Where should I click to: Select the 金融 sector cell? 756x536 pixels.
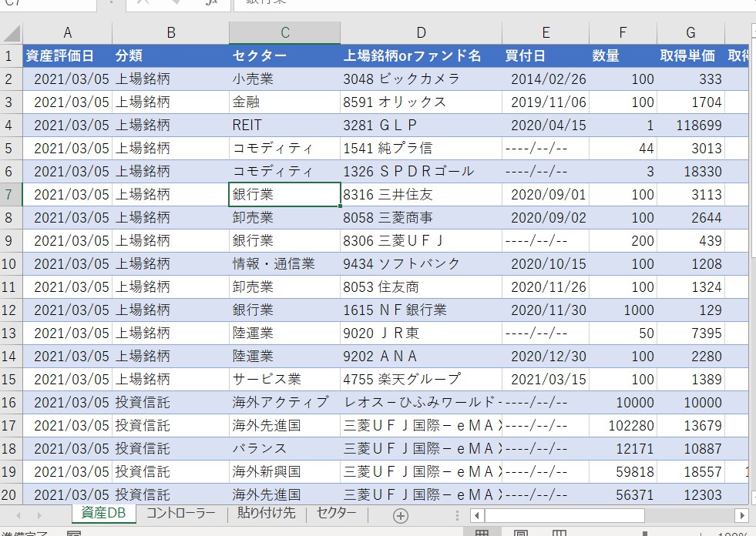[x=285, y=102]
